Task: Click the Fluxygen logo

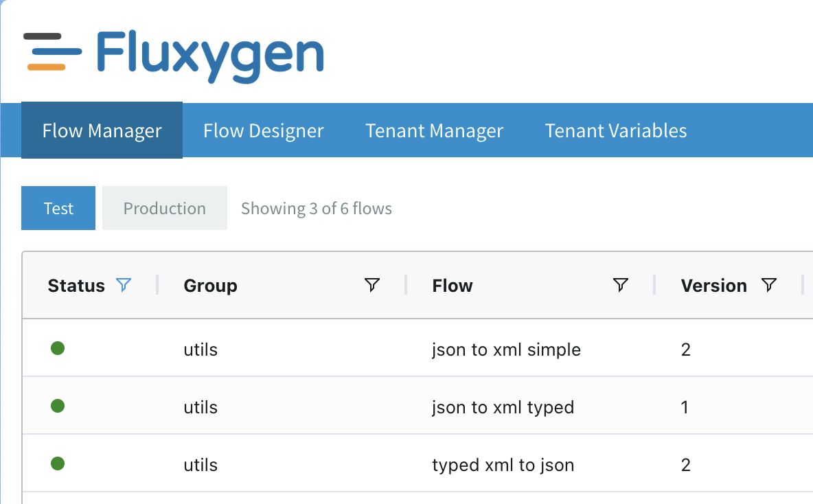Action: 174,55
